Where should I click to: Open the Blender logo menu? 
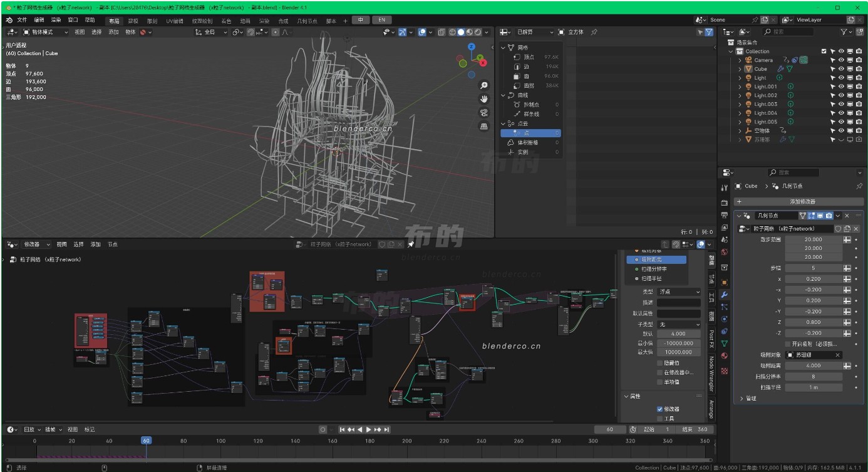click(x=9, y=20)
